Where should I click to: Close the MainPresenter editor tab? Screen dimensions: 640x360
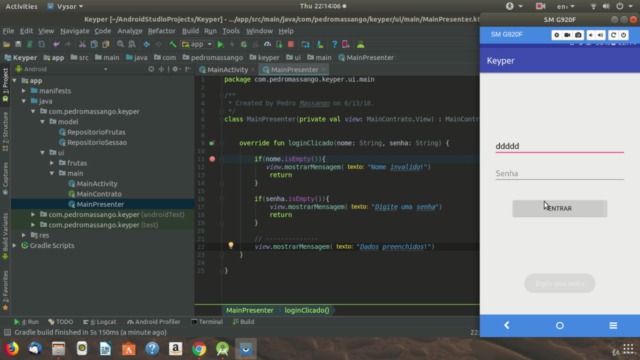[x=324, y=70]
